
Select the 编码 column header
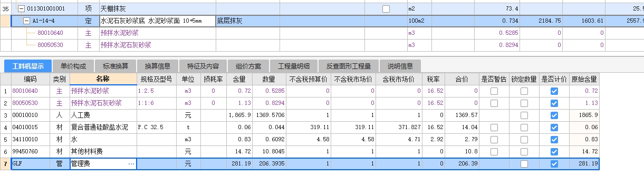tap(30, 79)
